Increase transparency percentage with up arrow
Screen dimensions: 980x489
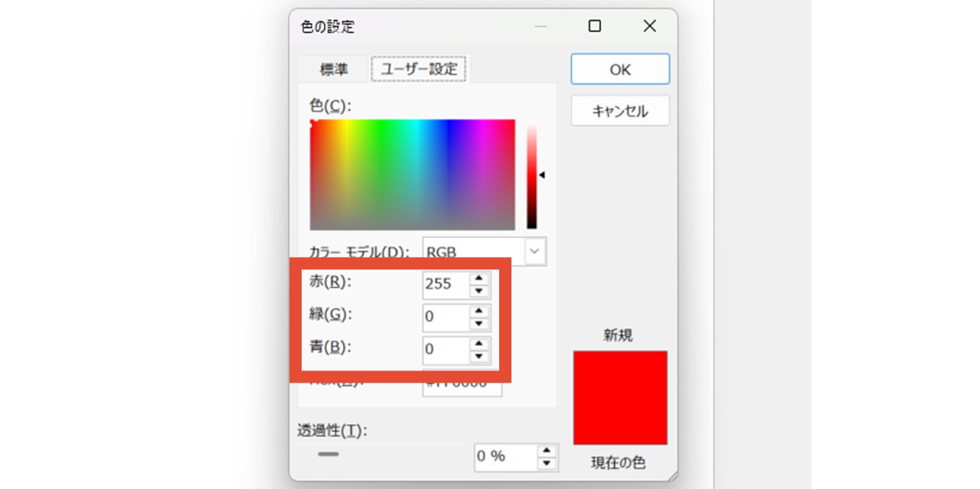click(547, 451)
